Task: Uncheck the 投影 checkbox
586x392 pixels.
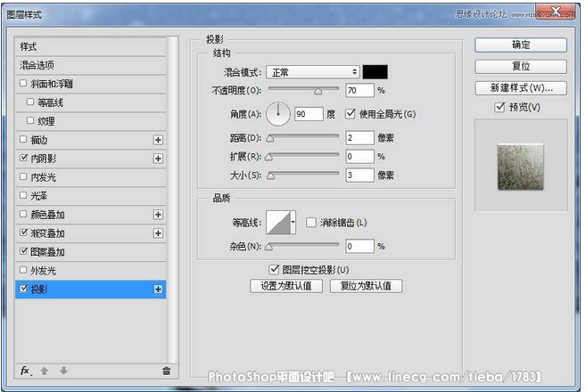Action: [23, 289]
